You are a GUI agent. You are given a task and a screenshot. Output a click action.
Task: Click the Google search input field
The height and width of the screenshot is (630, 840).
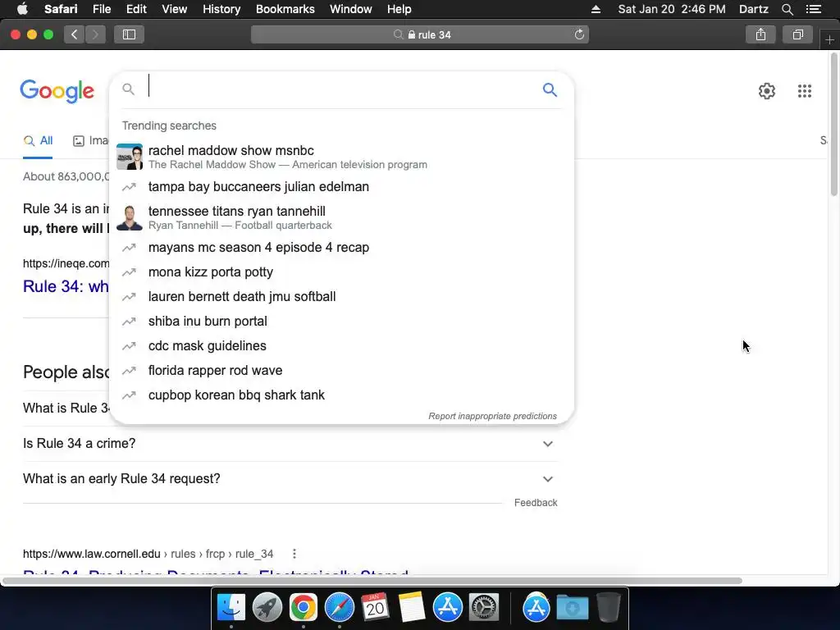(x=340, y=89)
